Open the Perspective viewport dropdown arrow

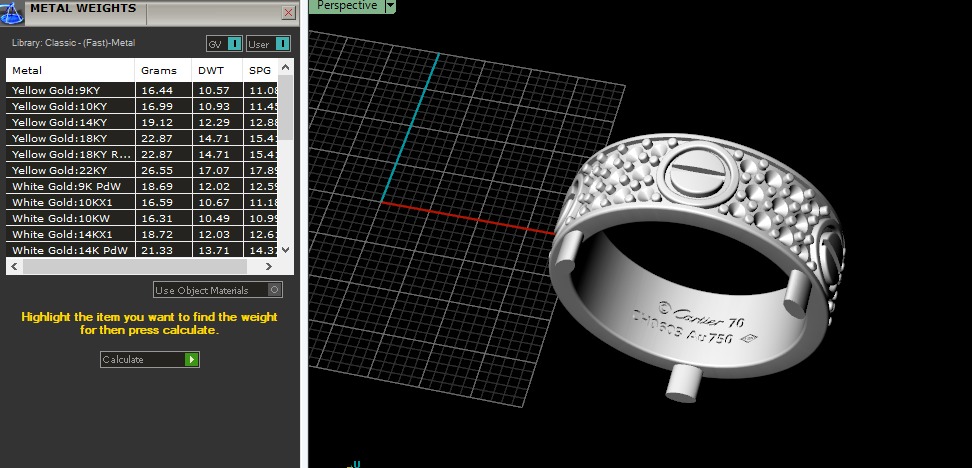click(x=390, y=6)
